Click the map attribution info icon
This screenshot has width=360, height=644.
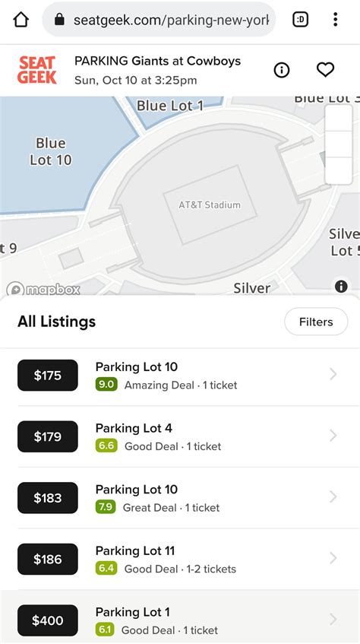(341, 286)
